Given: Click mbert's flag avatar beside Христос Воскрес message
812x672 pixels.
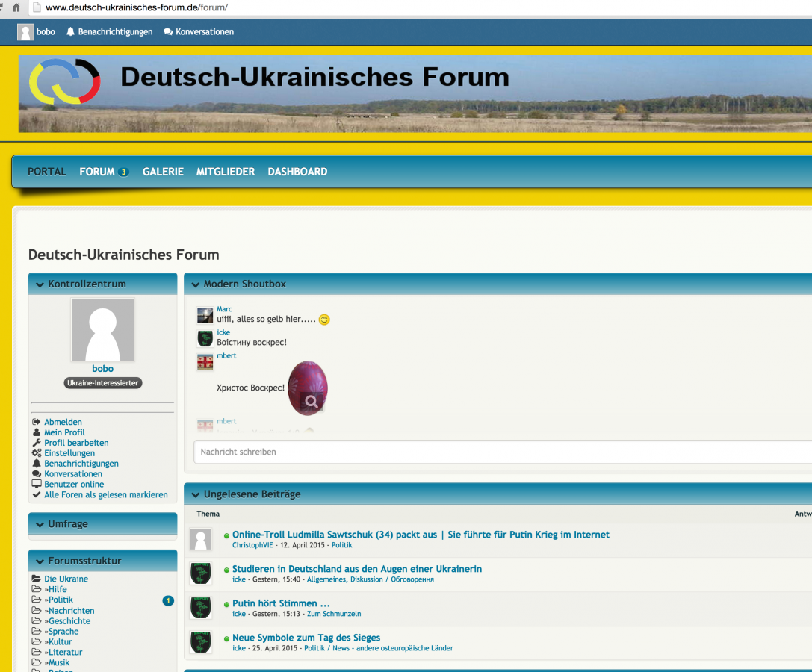Looking at the screenshot, I should 205,362.
